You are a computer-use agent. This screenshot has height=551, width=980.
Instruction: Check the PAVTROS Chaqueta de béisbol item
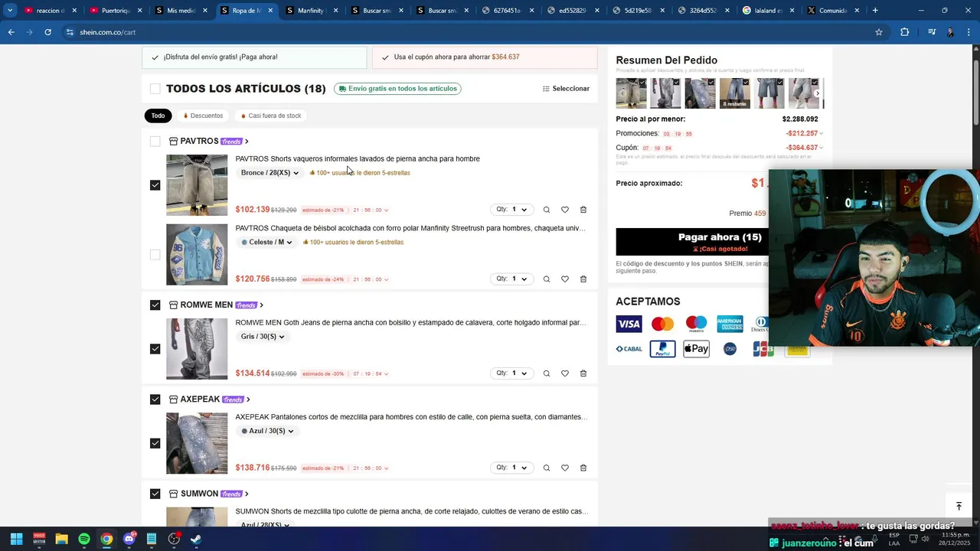coord(155,255)
